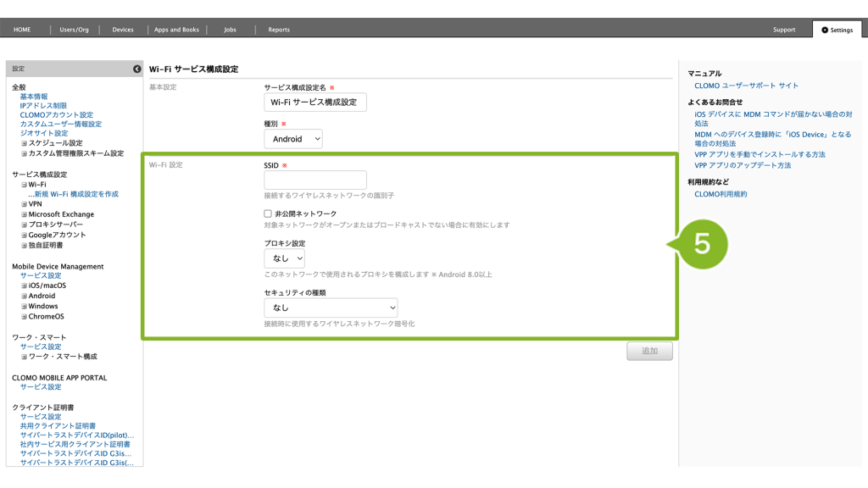This screenshot has height=488, width=868.
Task: Collapse the Wi-Fi tree node
Action: [25, 184]
